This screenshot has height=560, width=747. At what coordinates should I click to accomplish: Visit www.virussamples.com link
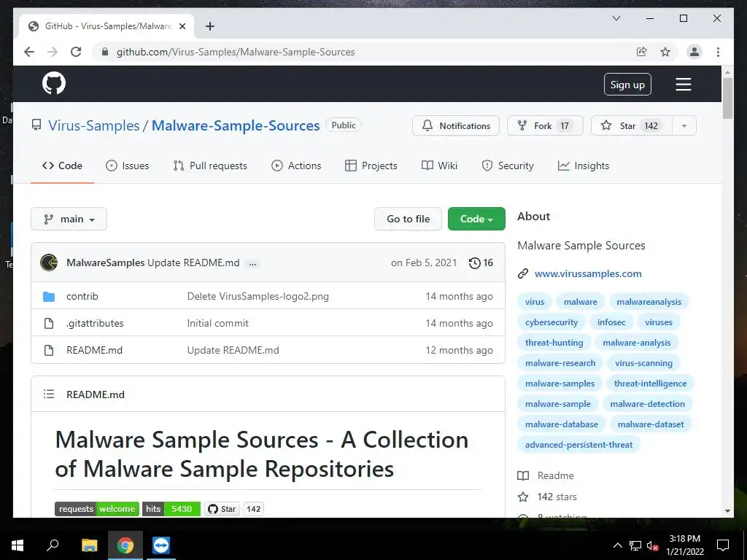click(588, 274)
